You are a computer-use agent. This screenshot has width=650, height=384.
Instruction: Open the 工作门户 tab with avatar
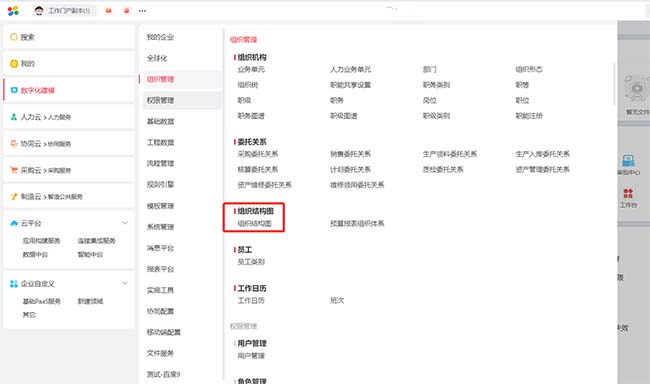(64, 11)
